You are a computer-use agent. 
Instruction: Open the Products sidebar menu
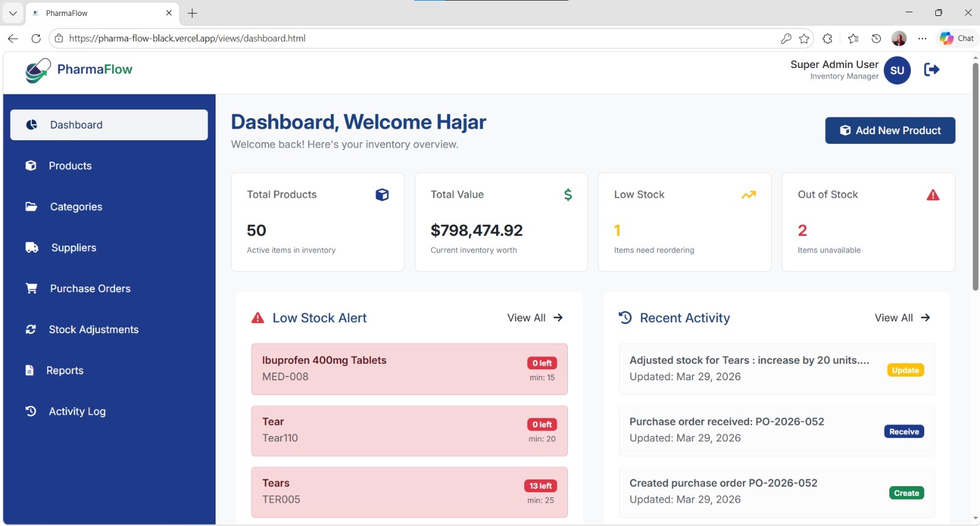pos(109,166)
